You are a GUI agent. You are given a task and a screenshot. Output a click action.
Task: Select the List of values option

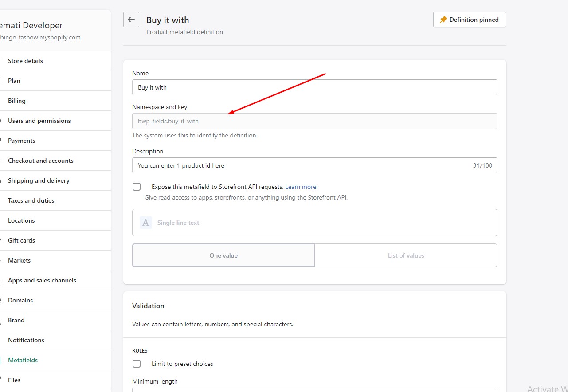tap(406, 255)
